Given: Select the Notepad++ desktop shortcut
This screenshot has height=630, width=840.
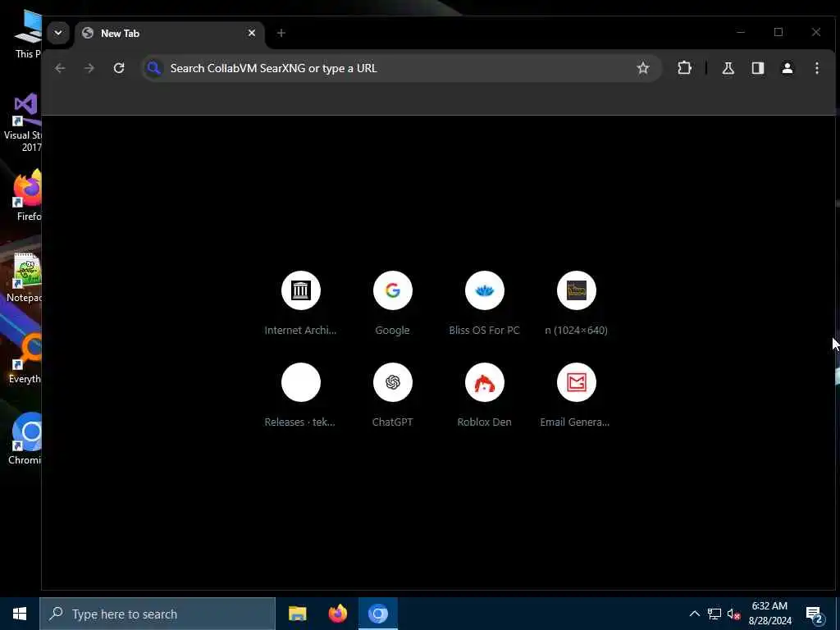Looking at the screenshot, I should [x=24, y=277].
